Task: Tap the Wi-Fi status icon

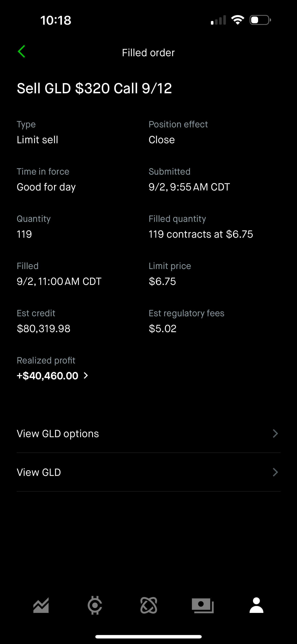Action: [x=238, y=20]
